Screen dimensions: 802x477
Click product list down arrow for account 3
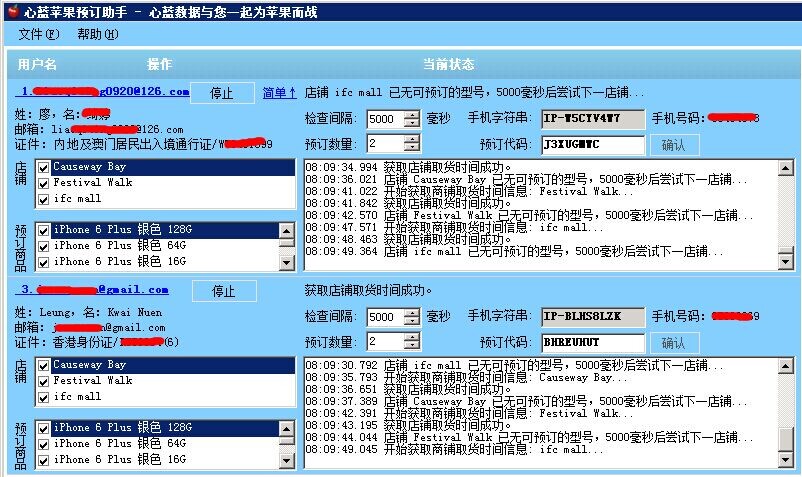click(287, 461)
